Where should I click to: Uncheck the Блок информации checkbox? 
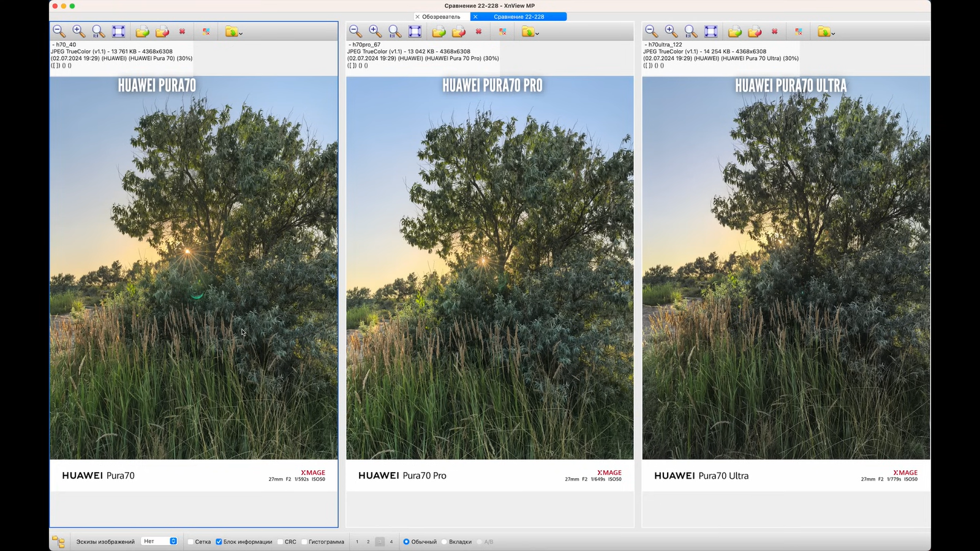click(x=219, y=542)
